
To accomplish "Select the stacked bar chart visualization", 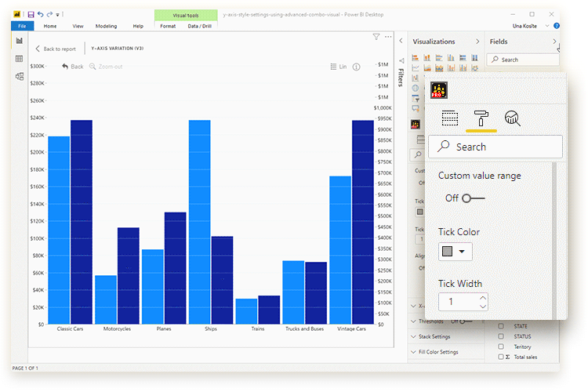I will [415, 58].
